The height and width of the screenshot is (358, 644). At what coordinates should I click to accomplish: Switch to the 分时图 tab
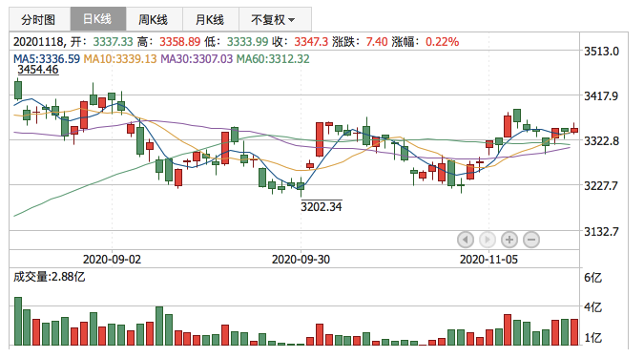(39, 19)
